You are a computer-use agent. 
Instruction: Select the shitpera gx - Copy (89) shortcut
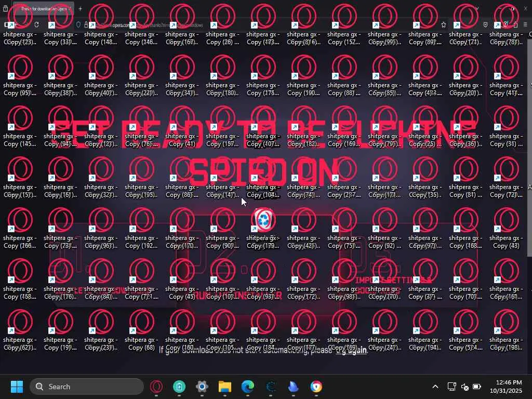pyautogui.click(x=425, y=24)
